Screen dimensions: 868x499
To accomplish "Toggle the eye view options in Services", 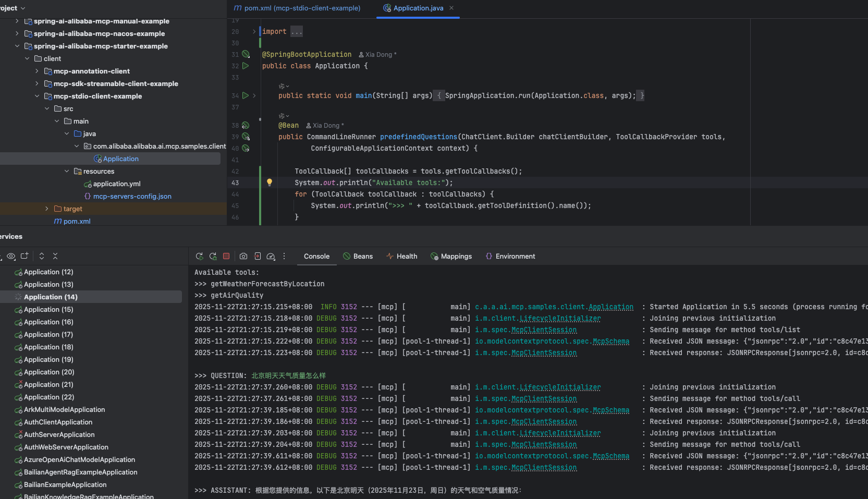I will point(11,256).
